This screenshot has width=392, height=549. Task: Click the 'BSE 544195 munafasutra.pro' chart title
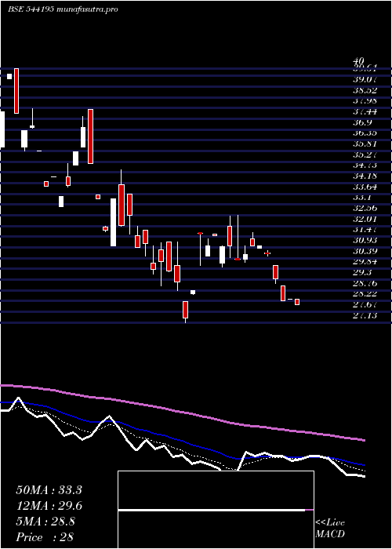[63, 9]
